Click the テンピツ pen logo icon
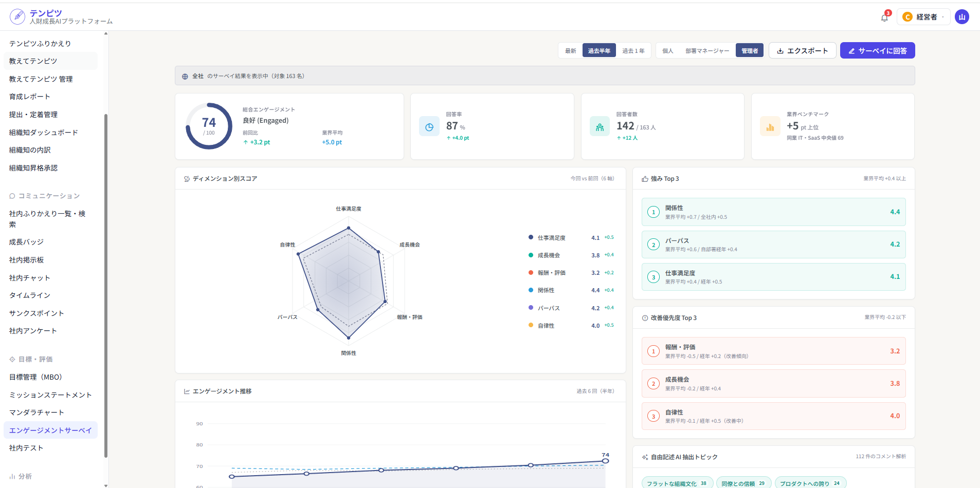 [17, 16]
